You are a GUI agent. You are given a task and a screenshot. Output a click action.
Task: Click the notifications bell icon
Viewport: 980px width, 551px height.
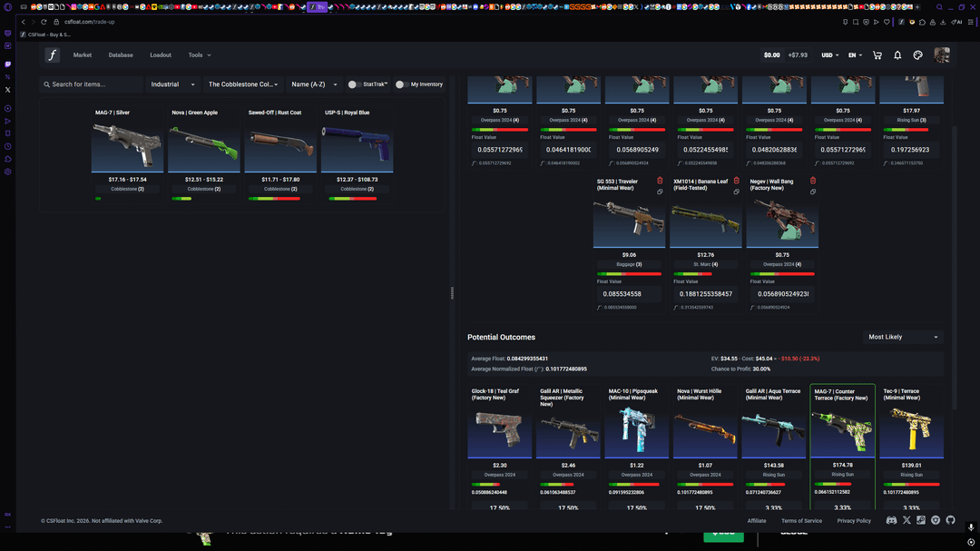coord(897,55)
